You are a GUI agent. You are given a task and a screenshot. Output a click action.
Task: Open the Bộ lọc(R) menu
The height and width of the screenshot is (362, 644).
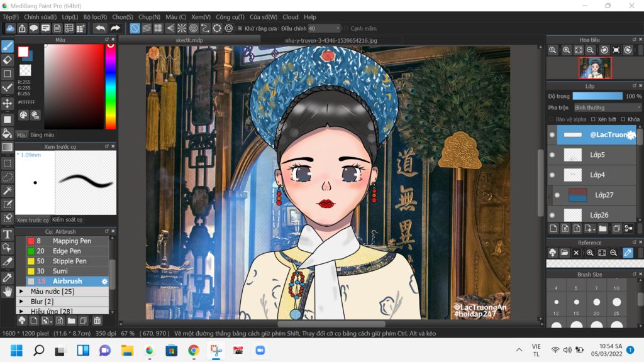tap(95, 17)
